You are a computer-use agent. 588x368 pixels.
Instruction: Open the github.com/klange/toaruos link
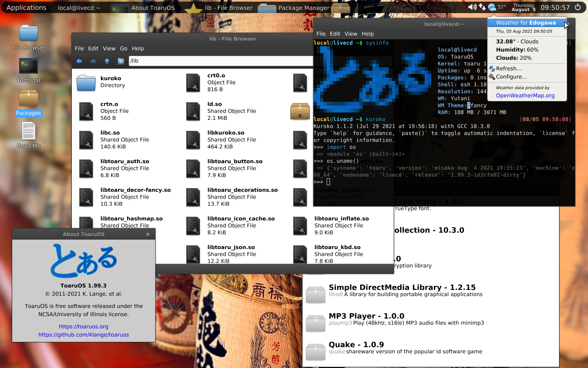[84, 334]
